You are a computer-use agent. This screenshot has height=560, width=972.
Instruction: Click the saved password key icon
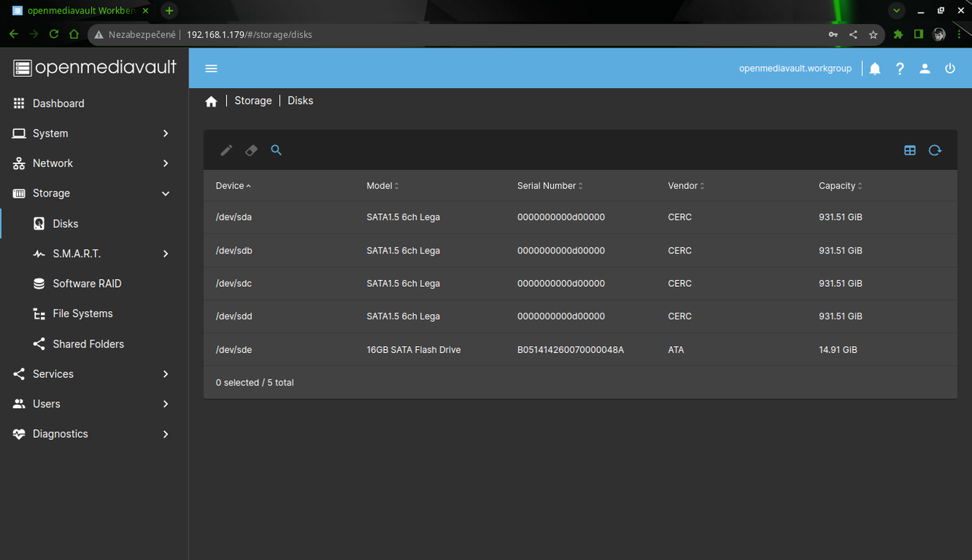(x=833, y=34)
